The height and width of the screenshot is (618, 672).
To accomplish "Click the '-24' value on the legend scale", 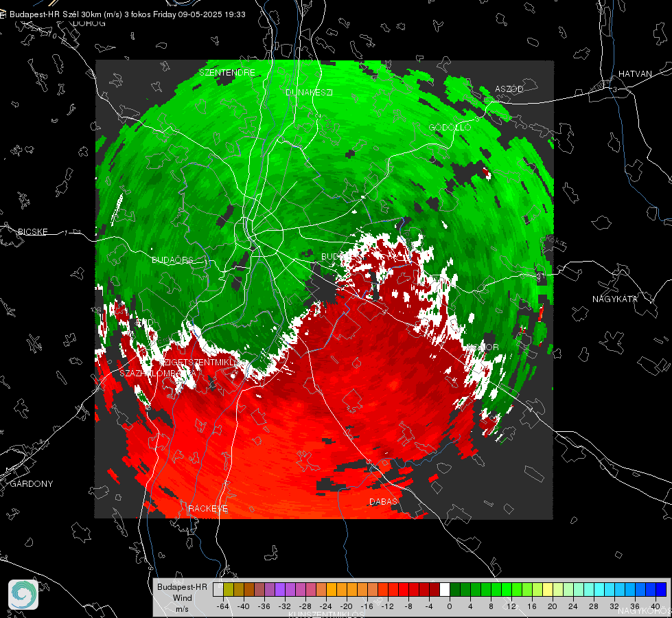I will coord(326,606).
